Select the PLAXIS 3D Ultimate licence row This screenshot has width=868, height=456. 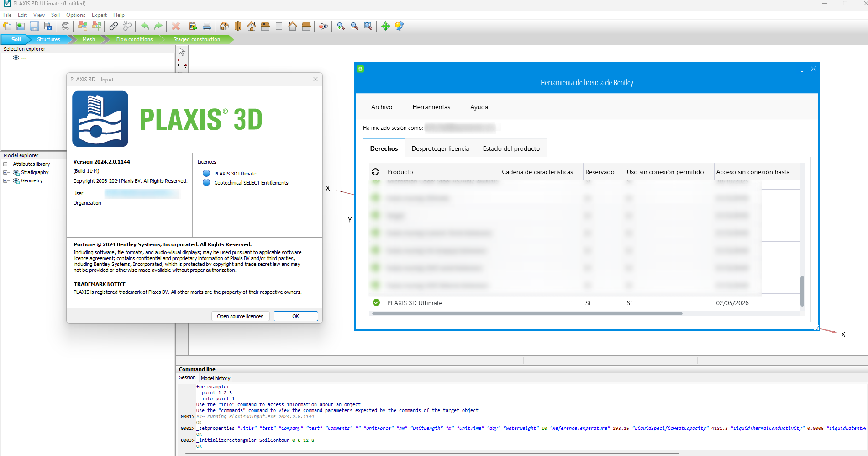(584, 303)
